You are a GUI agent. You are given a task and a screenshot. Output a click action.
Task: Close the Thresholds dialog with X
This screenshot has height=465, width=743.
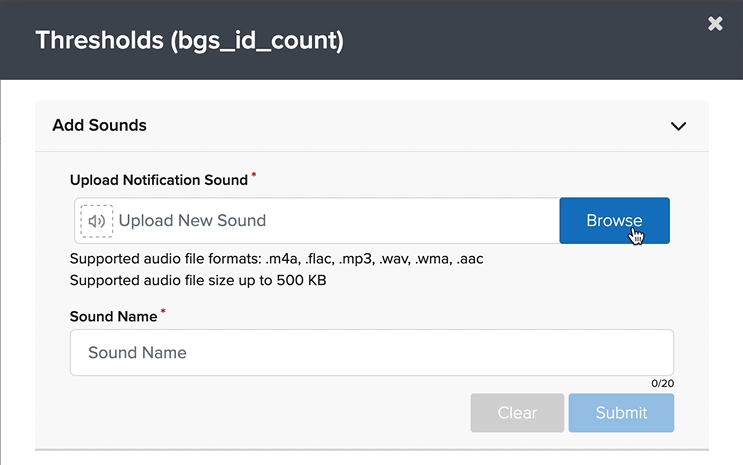click(x=715, y=23)
